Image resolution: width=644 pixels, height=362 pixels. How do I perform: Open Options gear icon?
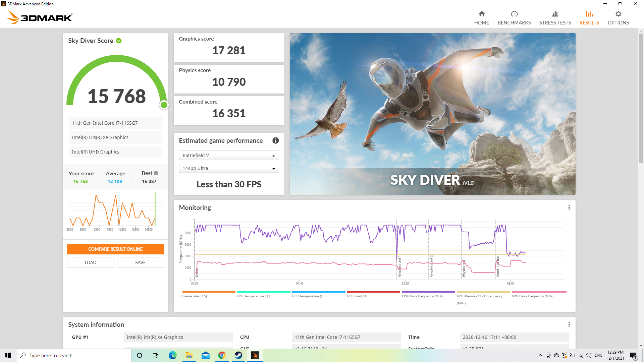coord(618,14)
